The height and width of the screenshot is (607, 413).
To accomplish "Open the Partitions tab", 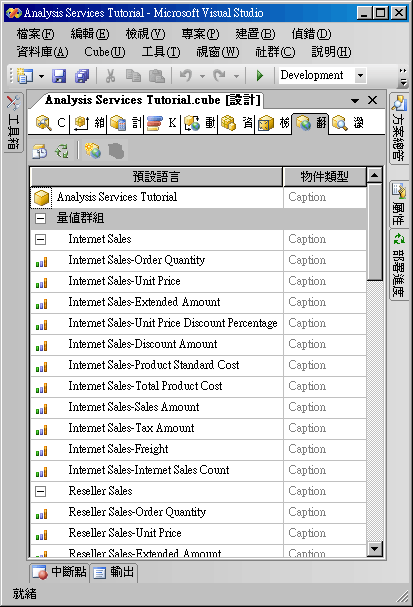I will (236, 123).
